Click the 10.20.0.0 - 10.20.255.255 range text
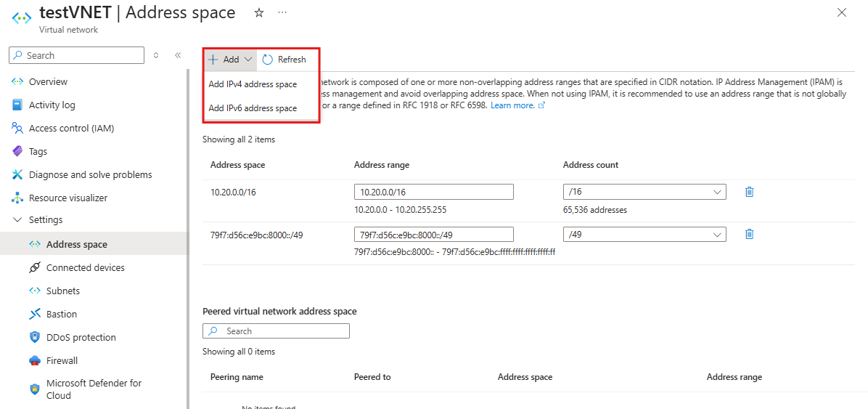Image resolution: width=868 pixels, height=409 pixels. point(400,210)
